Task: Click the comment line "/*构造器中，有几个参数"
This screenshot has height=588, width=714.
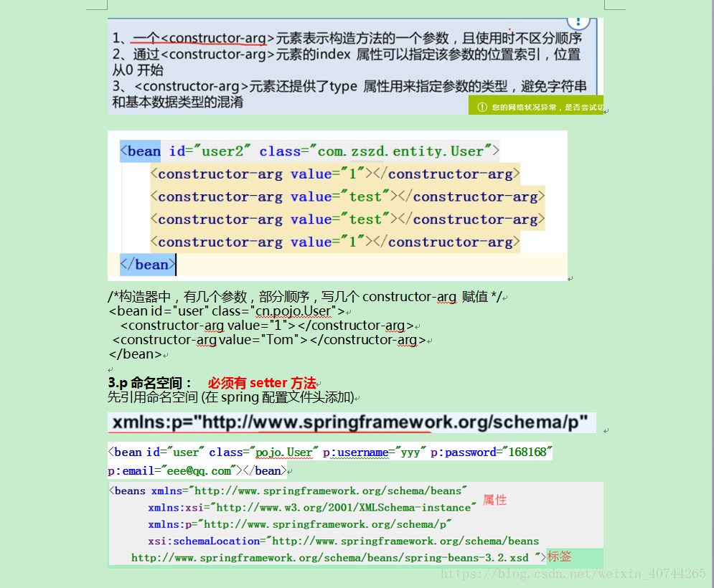Action: point(305,297)
